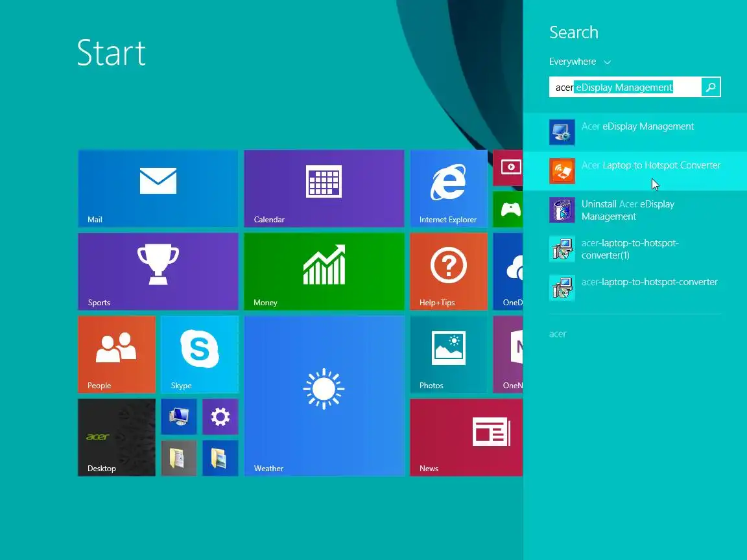Screen dimensions: 747x560
Task: Open the Money tile
Action: [x=324, y=272]
